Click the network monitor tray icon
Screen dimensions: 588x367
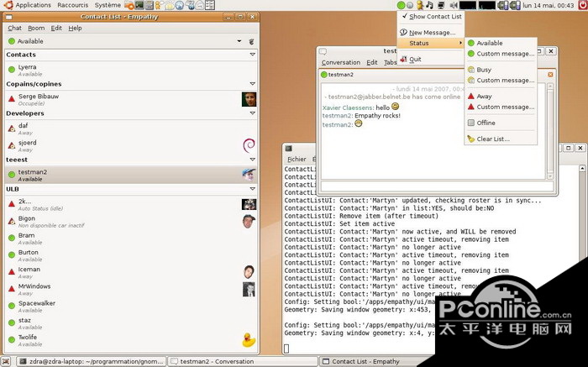[442, 5]
